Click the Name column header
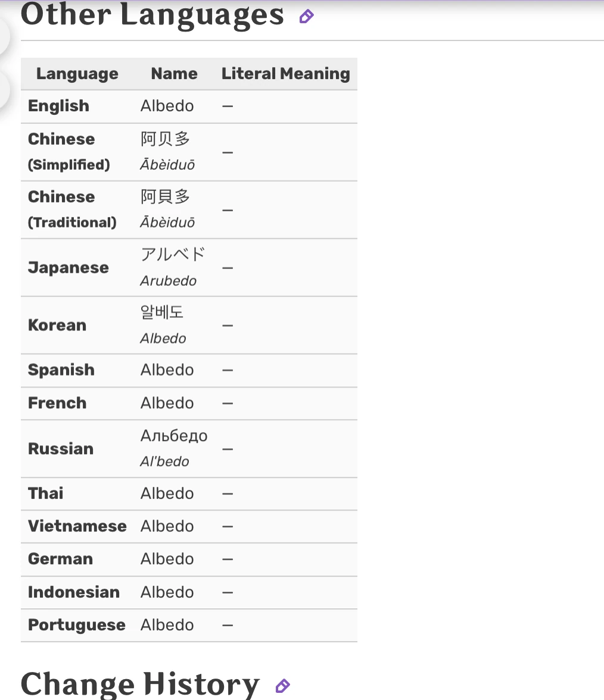The height and width of the screenshot is (700, 604). pos(174,74)
